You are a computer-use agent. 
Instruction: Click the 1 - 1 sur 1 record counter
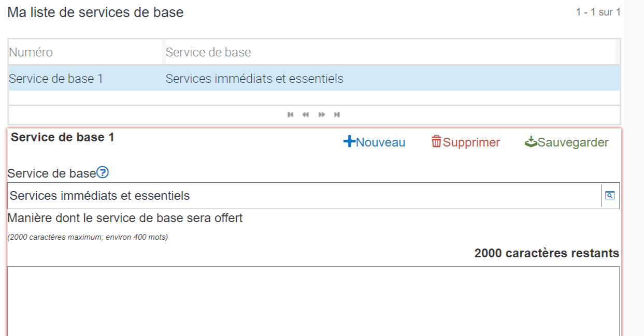pos(598,12)
